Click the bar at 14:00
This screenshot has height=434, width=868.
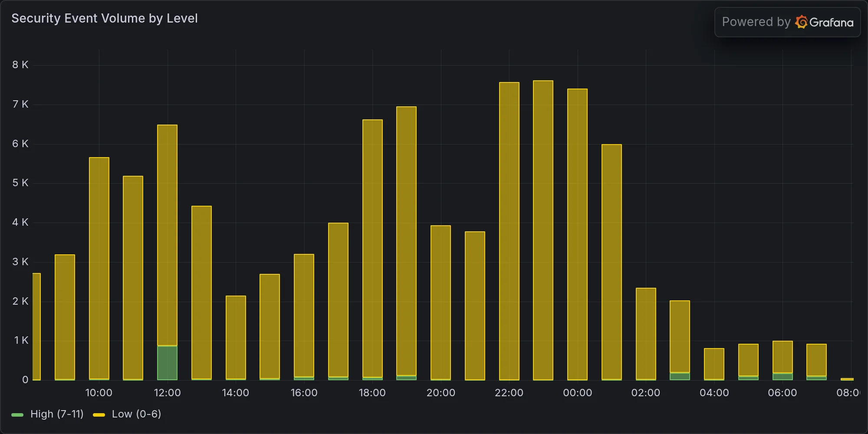(236, 338)
